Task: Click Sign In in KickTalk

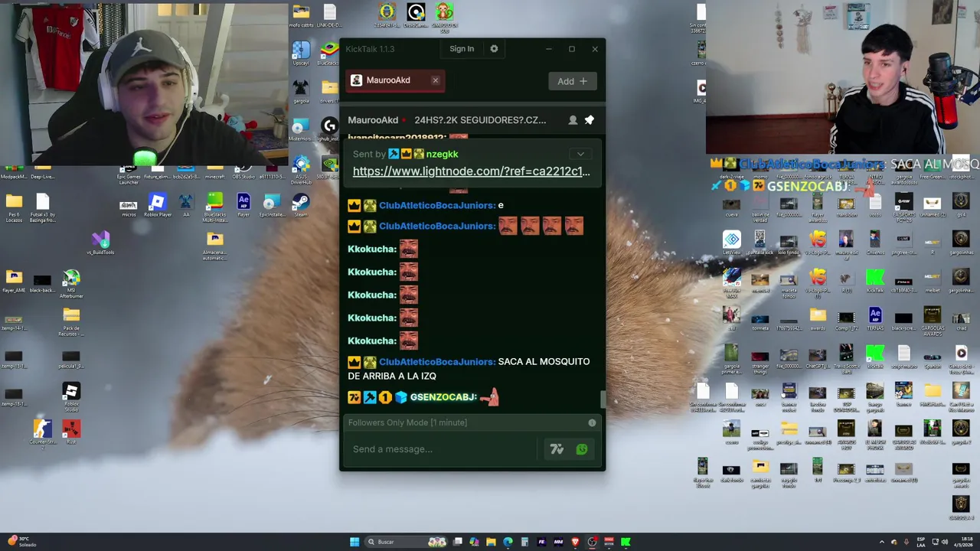Action: [462, 49]
